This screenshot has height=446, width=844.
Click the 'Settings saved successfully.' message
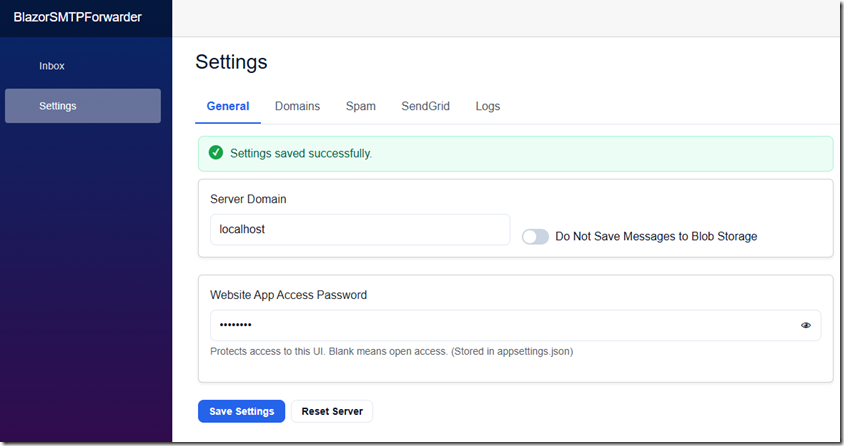coord(301,153)
